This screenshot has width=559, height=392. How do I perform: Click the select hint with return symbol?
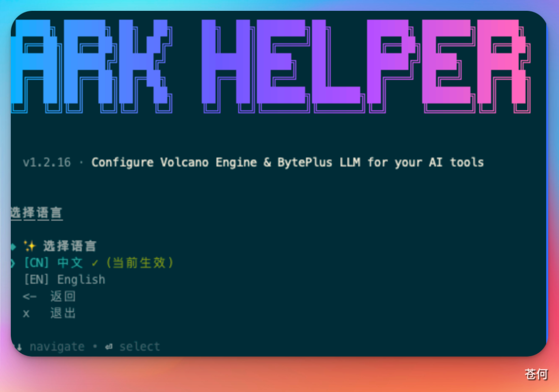coord(133,347)
